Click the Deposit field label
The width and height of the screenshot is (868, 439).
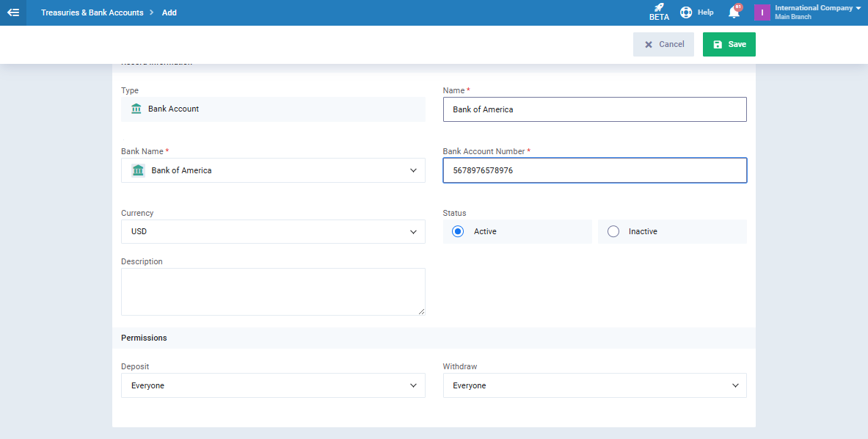click(x=135, y=366)
